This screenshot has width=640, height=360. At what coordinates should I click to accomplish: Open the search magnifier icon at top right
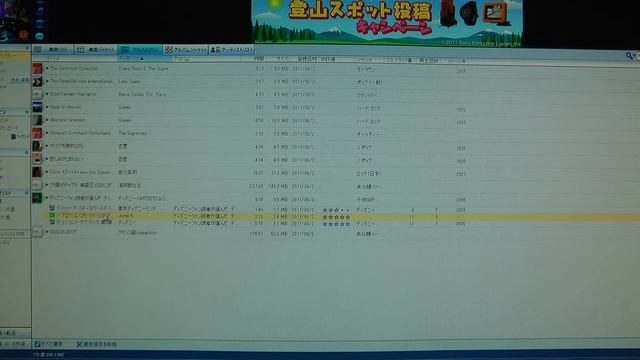click(629, 55)
